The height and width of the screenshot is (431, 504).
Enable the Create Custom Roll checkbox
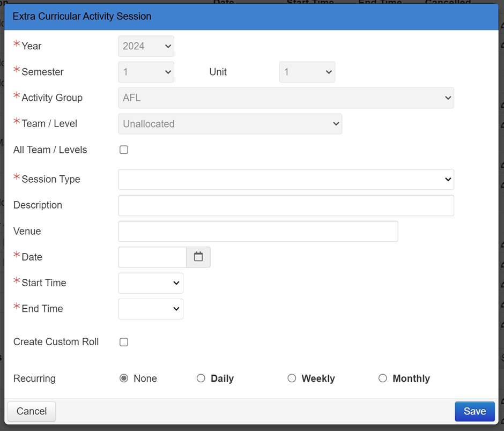pos(124,342)
